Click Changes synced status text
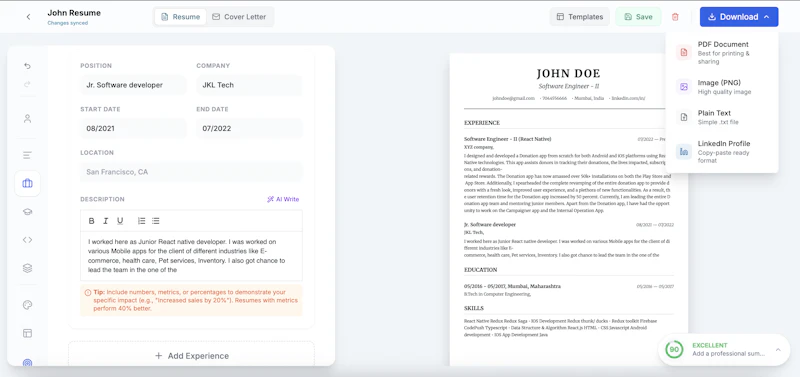The image size is (800, 377). coord(68,23)
